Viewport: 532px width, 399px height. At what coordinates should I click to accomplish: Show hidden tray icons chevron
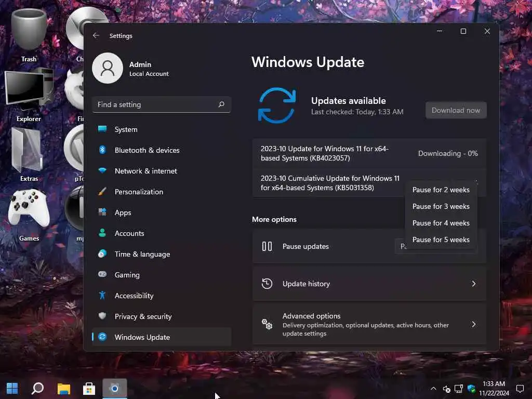433,389
